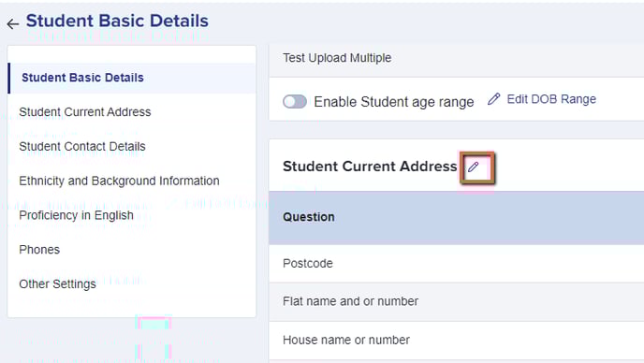
Task: Select Ethnicity and Background Information
Action: click(132, 181)
